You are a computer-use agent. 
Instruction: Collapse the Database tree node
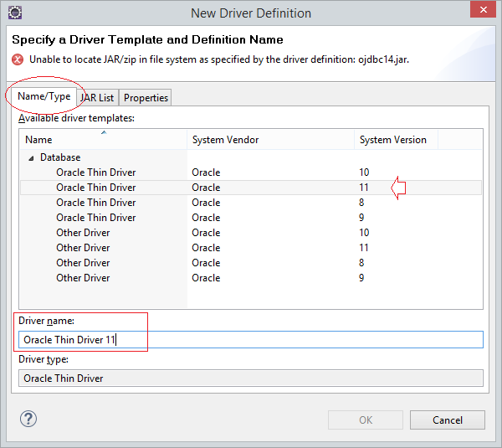[x=31, y=158]
